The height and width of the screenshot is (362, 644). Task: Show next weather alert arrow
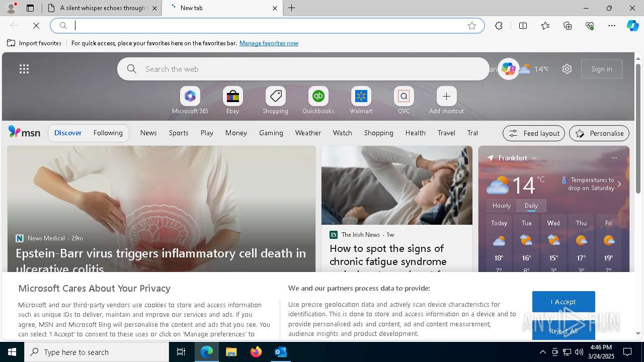pos(619,184)
